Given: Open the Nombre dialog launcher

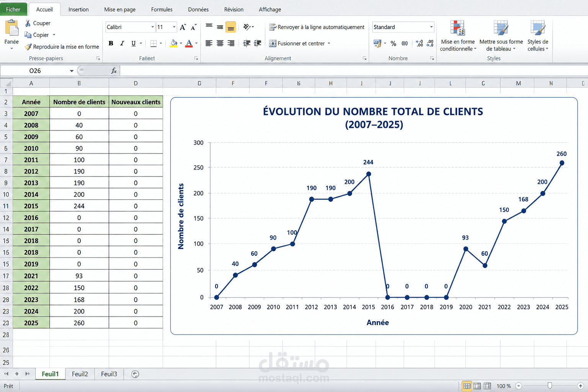Looking at the screenshot, I should 432,59.
